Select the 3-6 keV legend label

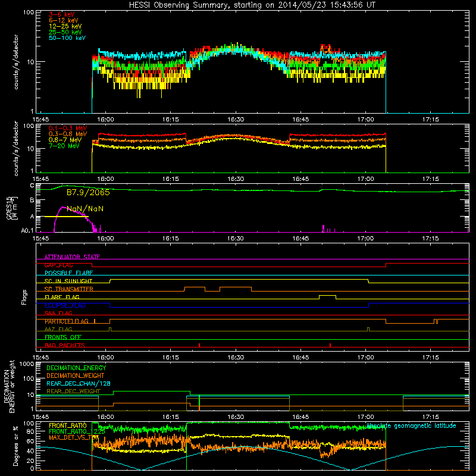[x=61, y=14]
